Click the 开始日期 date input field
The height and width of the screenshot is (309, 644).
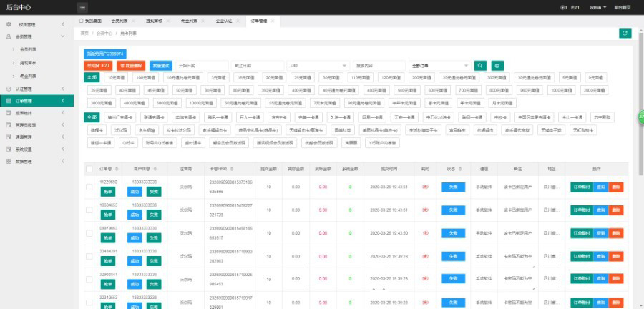pyautogui.click(x=201, y=65)
